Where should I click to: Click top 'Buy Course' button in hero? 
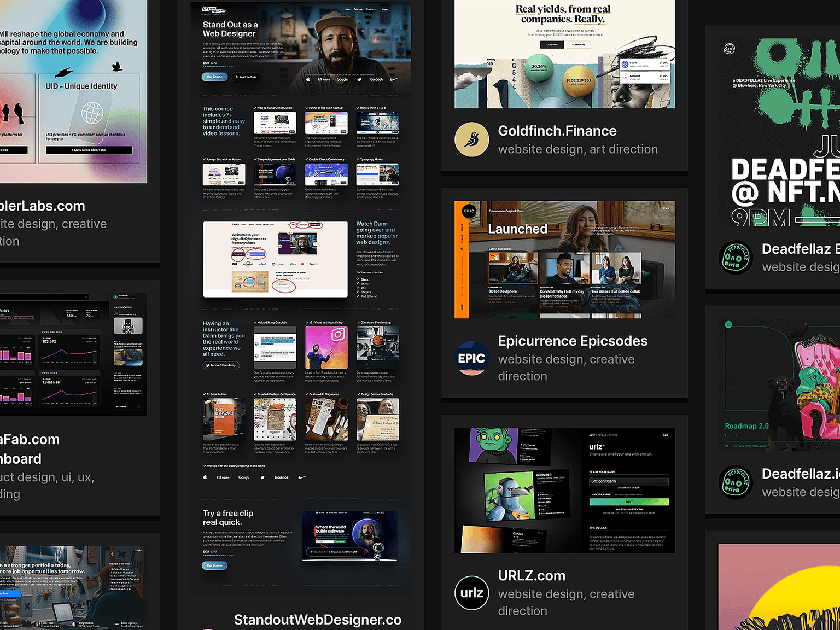[x=214, y=77]
